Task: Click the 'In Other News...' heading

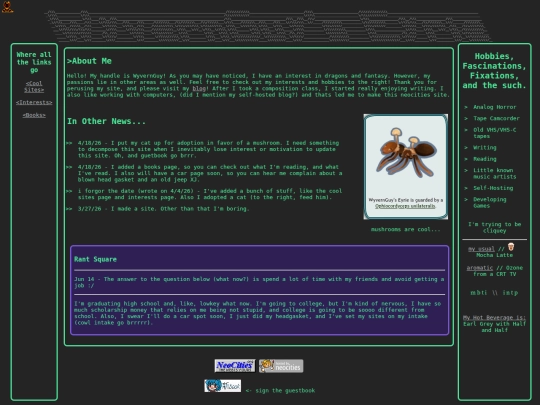Action: [106, 121]
